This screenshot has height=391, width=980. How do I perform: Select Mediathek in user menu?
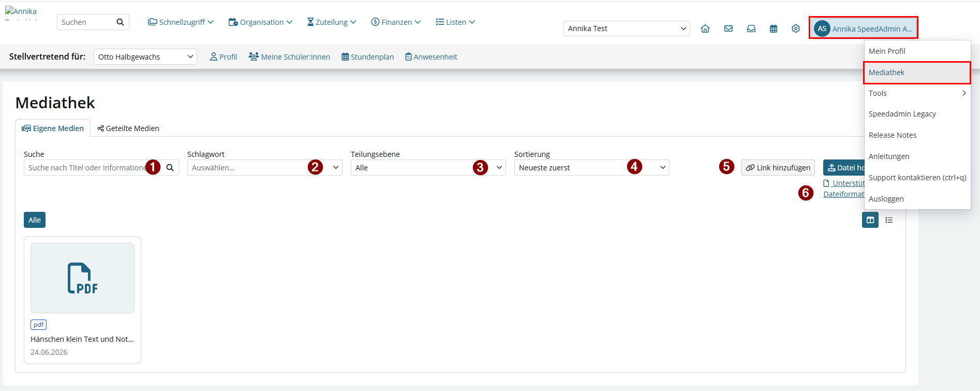[917, 73]
